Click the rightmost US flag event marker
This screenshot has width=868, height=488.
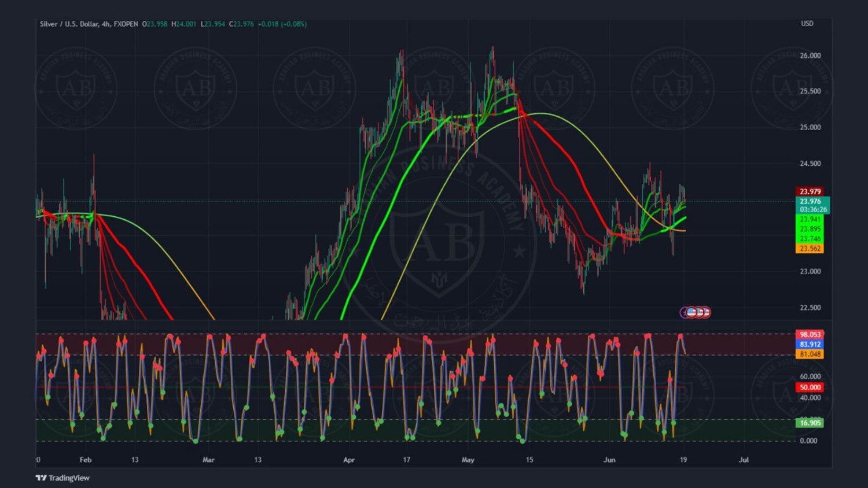(x=705, y=312)
